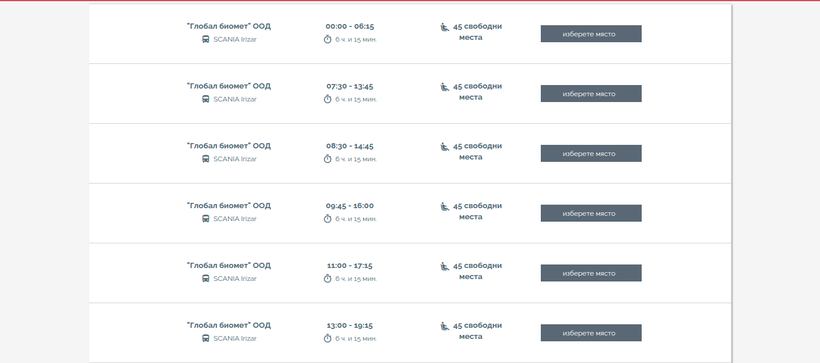Click the bus icon in the 09:45 row
820x363 pixels.
[x=206, y=219]
